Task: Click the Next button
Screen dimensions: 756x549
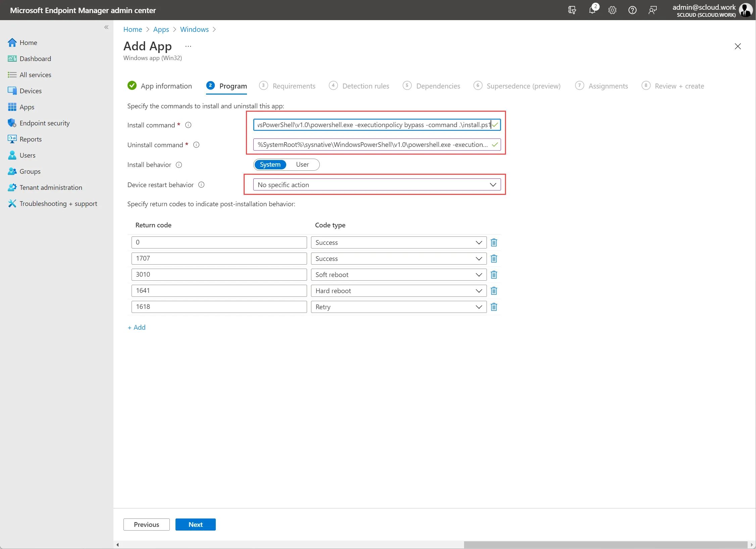Action: tap(195, 525)
